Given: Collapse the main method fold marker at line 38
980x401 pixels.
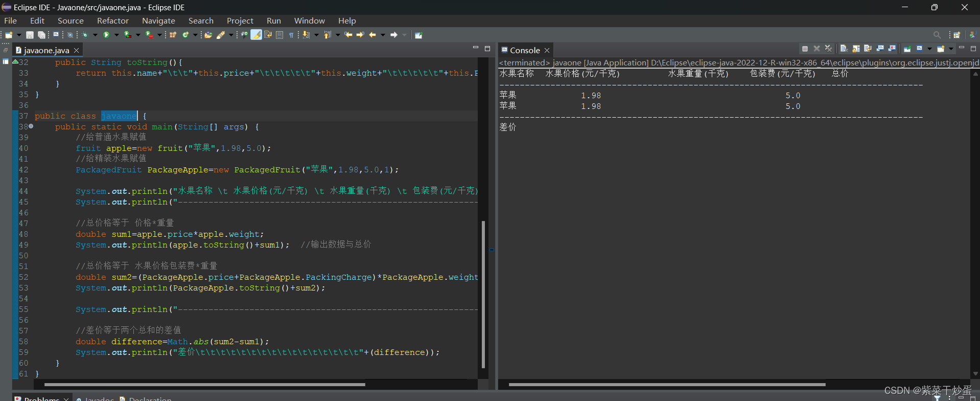Looking at the screenshot, I should pos(31,126).
